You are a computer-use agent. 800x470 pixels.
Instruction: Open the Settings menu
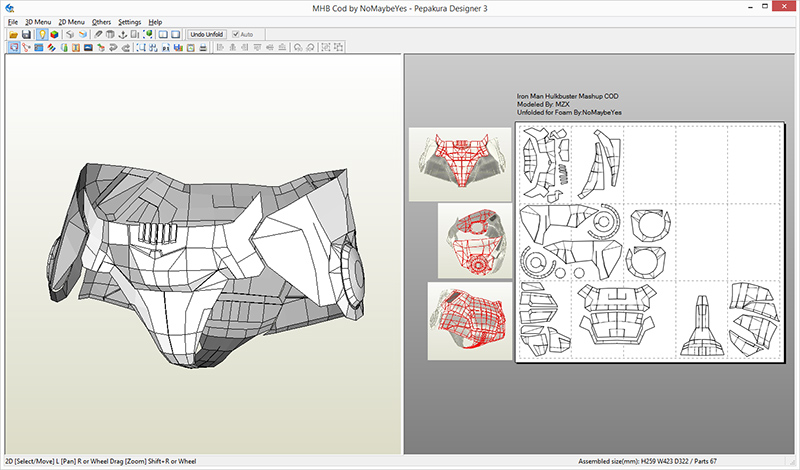click(x=129, y=22)
